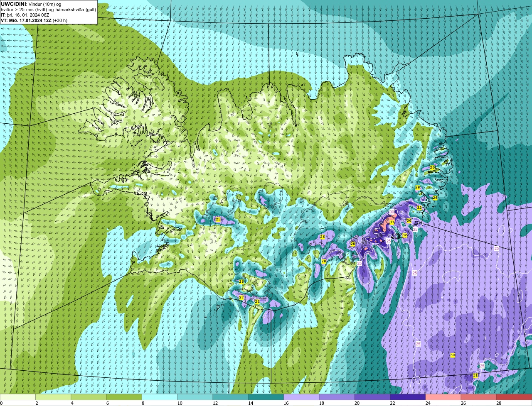Image resolution: width=532 pixels, height=406 pixels.
Task: Select the 2–4 m/s pale green legend swatch
Action: (x=53, y=397)
